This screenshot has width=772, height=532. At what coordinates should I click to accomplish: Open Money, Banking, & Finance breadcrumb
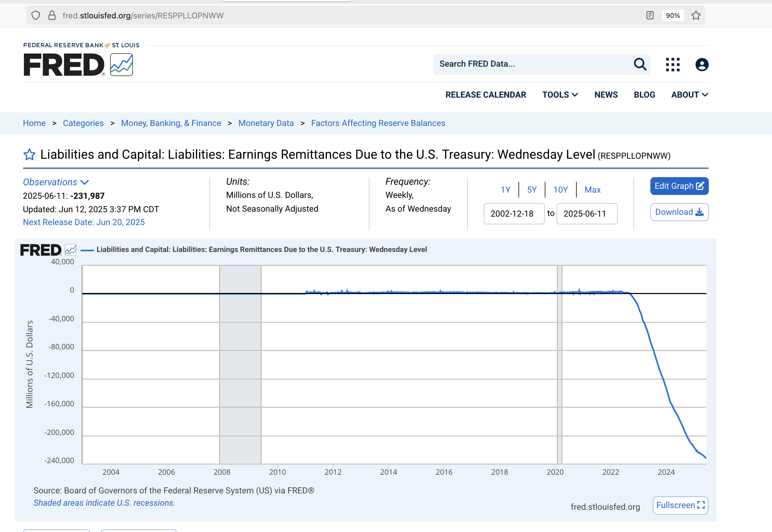171,123
